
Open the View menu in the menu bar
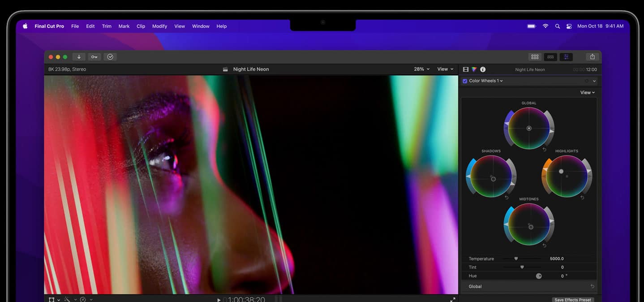tap(180, 26)
